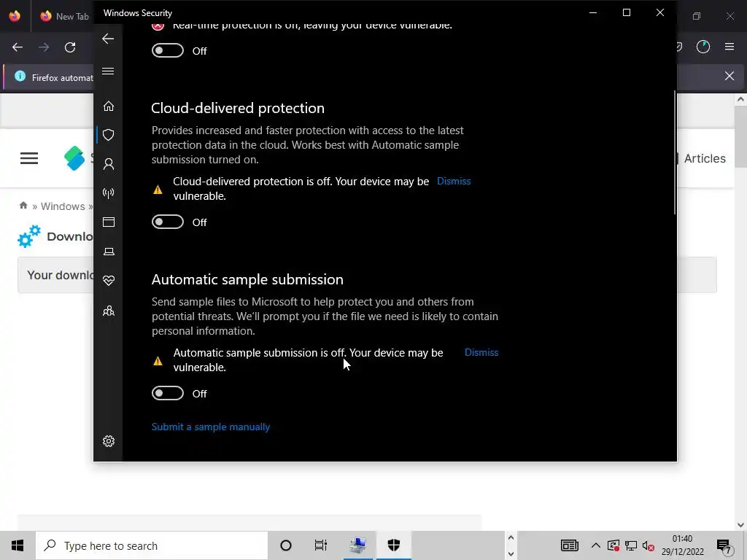
Task: Open News and interests taskbar icon
Action: (570, 545)
